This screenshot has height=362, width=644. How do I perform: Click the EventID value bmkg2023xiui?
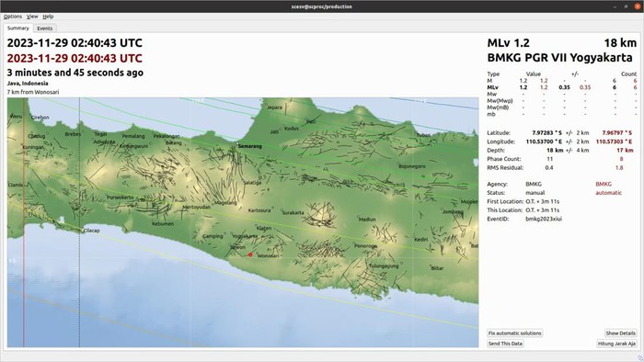click(x=544, y=219)
